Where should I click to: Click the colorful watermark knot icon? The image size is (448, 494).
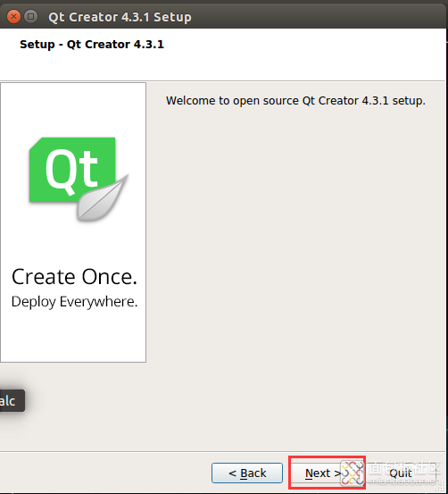pyautogui.click(x=352, y=473)
